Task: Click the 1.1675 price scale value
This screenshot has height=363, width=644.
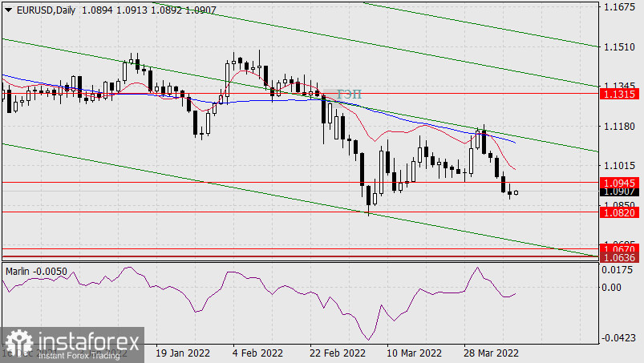Action: tap(618, 7)
